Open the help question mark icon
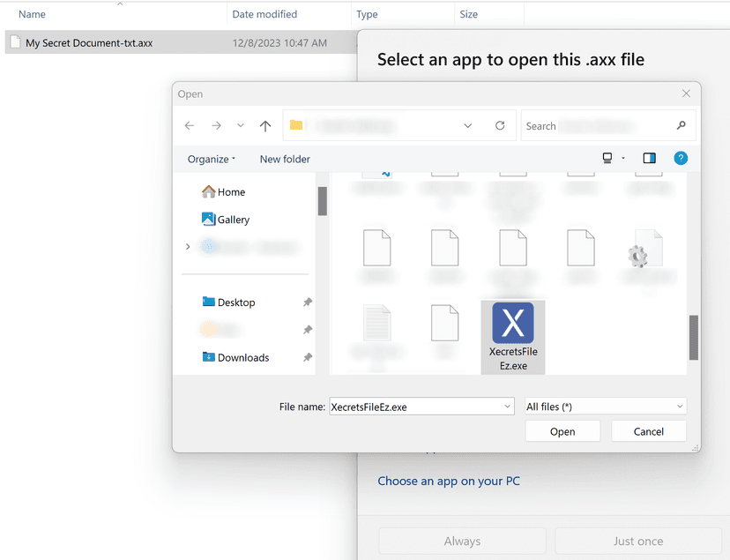This screenshot has width=730, height=560. point(681,159)
